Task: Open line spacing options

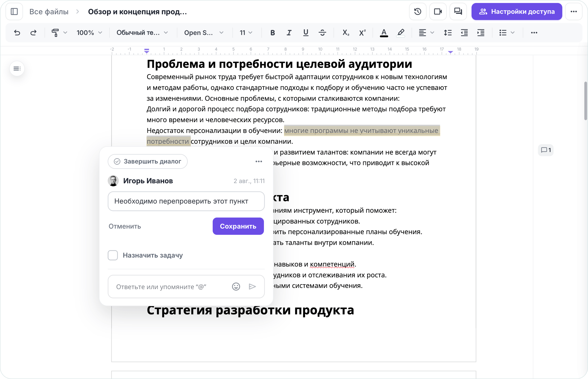Action: point(448,32)
